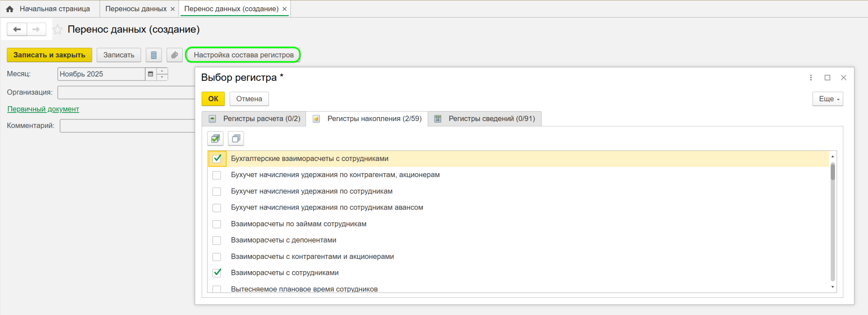Go to home page icon
868x315 pixels.
[9, 9]
